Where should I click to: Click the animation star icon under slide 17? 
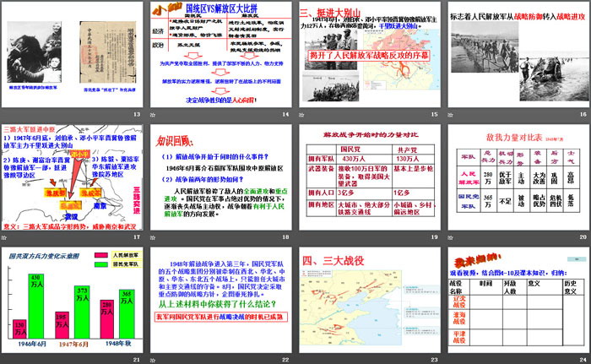click(3, 237)
